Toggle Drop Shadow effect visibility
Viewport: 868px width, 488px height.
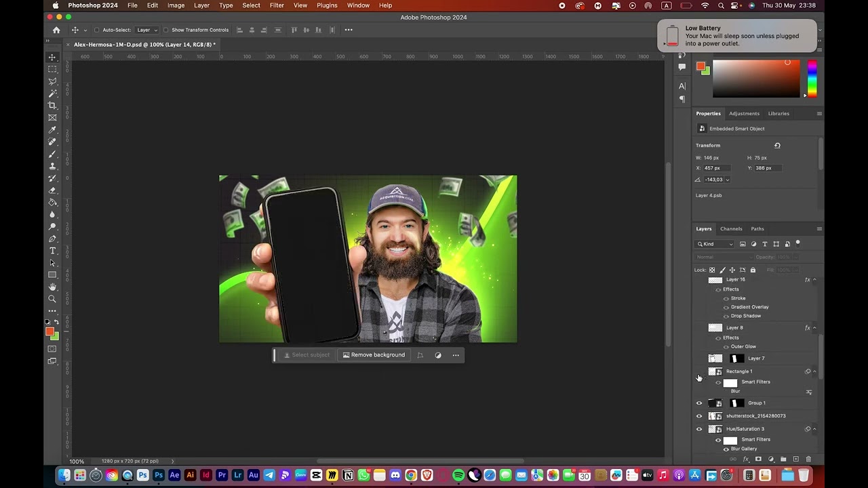click(726, 316)
